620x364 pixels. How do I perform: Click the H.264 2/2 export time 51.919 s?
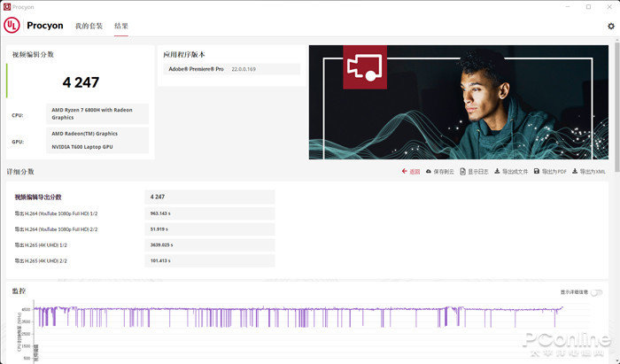click(x=210, y=229)
